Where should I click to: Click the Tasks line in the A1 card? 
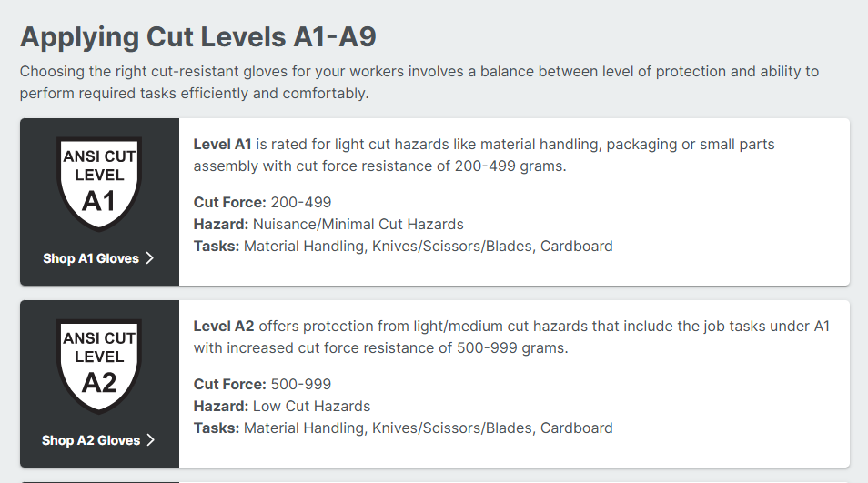tap(403, 246)
